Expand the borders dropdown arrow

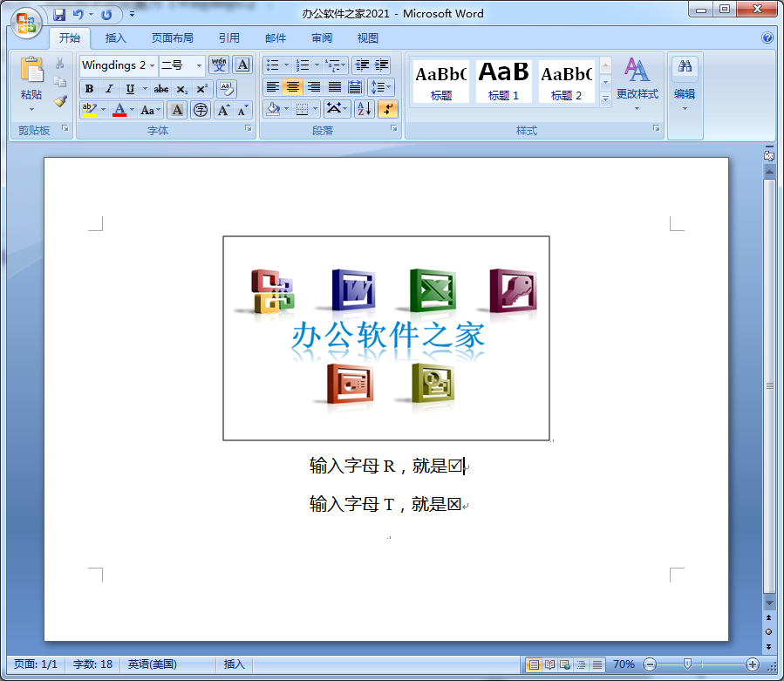click(315, 108)
